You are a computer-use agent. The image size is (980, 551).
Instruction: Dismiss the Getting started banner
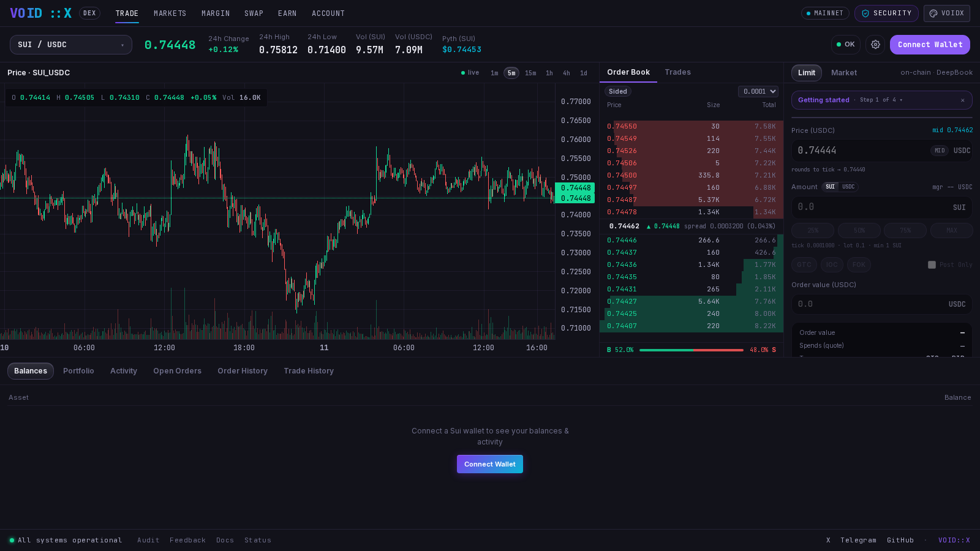pyautogui.click(x=962, y=100)
